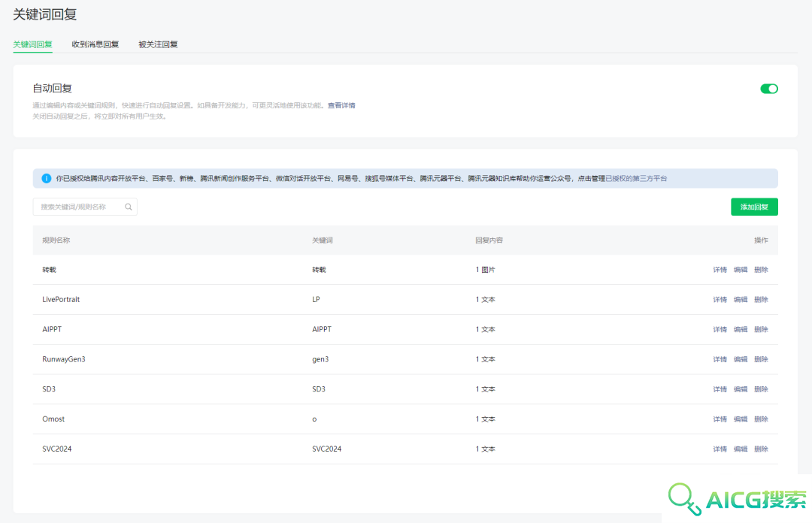Open 详情 for the AIPPT rule
This screenshot has height=523, width=812.
720,329
